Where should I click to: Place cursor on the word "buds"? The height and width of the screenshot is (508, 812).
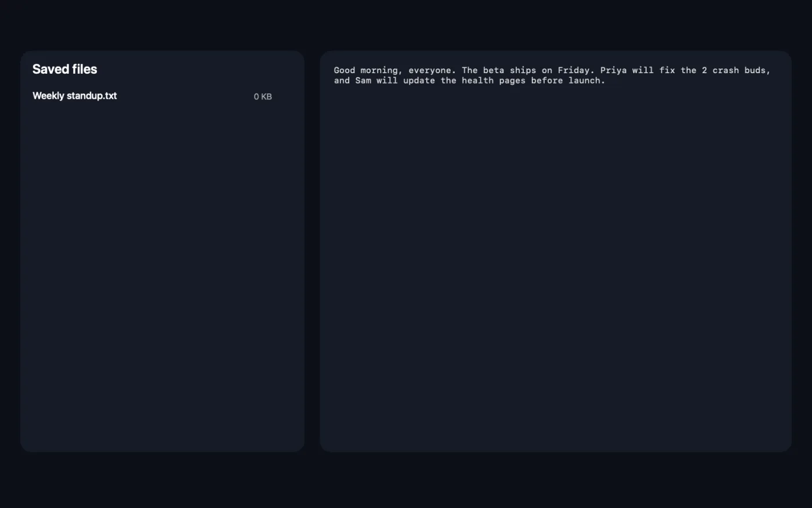click(755, 70)
